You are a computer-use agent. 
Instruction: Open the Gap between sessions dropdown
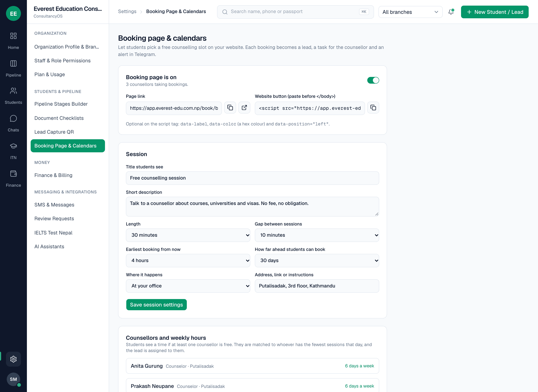tap(317, 235)
